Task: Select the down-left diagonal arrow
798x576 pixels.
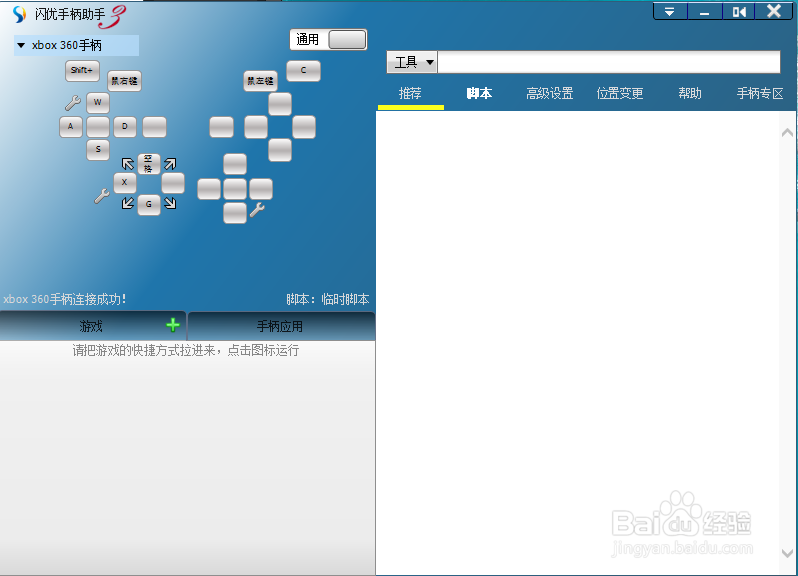Action: click(128, 203)
